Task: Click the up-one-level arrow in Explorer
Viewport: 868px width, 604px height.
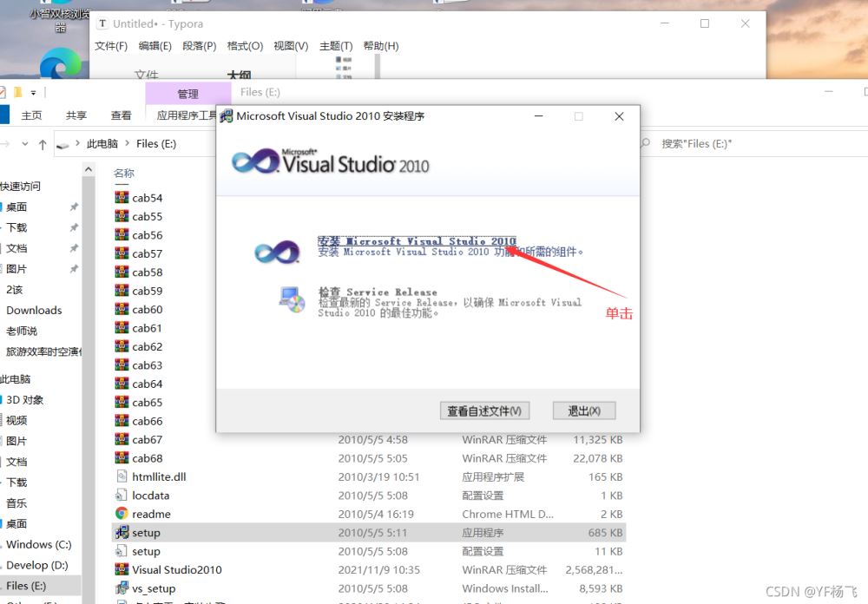Action: pyautogui.click(x=43, y=145)
